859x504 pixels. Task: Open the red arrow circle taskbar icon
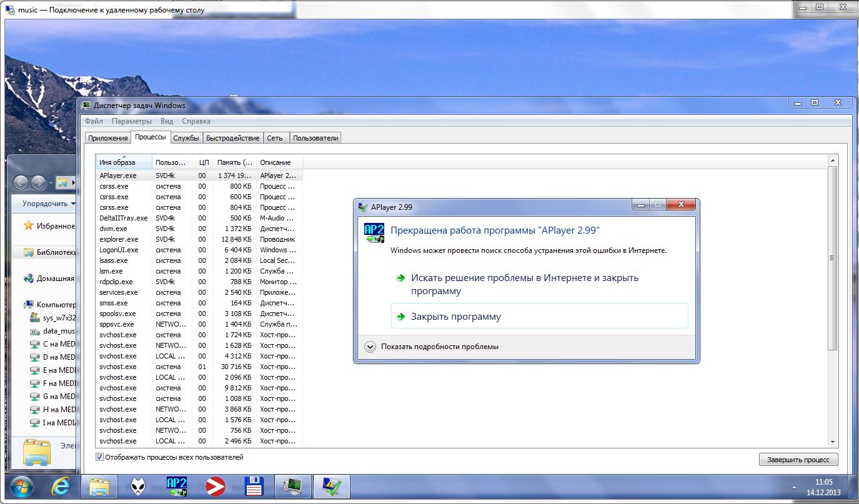coord(216,486)
